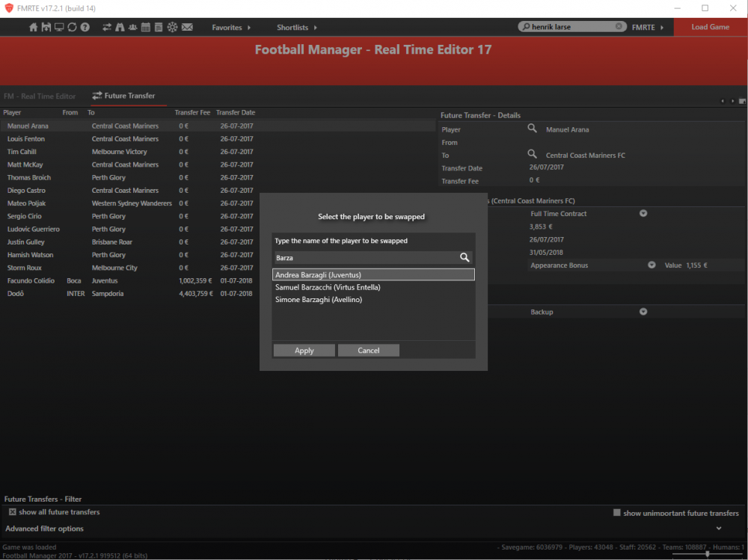Click the FMRTE shield logo in title bar
Screen dimensions: 748x560
pyautogui.click(x=8, y=8)
